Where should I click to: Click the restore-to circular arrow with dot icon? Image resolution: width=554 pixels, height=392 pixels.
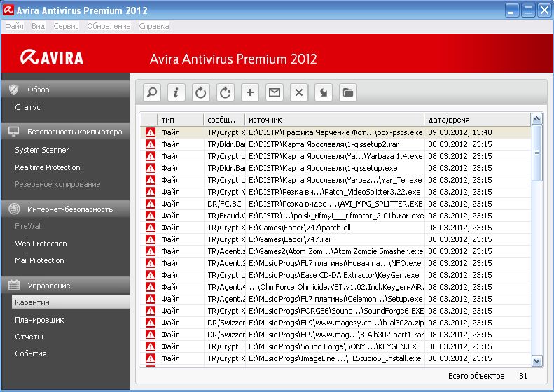(x=225, y=93)
